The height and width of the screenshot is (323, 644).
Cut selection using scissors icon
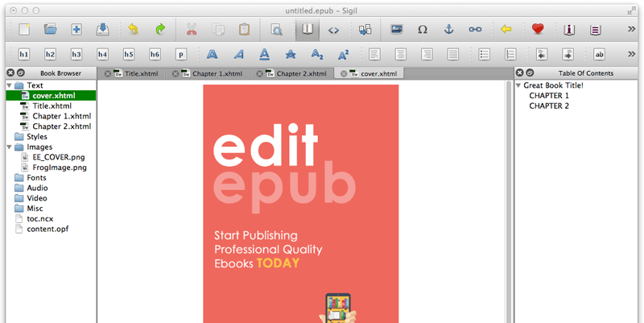pos(192,29)
